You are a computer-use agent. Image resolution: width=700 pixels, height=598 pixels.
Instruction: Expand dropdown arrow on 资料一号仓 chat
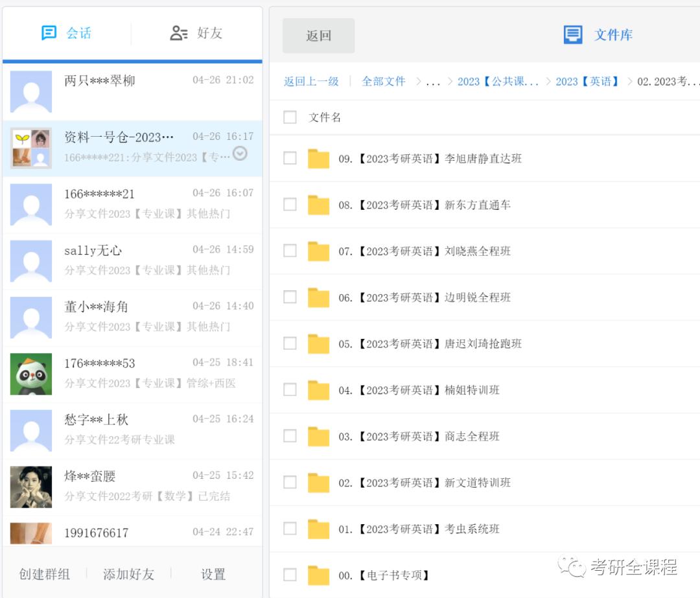pos(240,154)
